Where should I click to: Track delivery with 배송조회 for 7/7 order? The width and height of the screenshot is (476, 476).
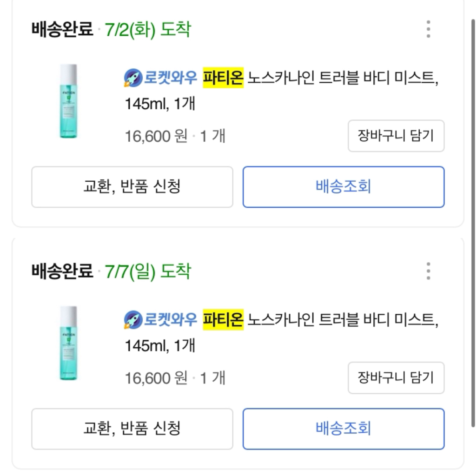pos(344,429)
